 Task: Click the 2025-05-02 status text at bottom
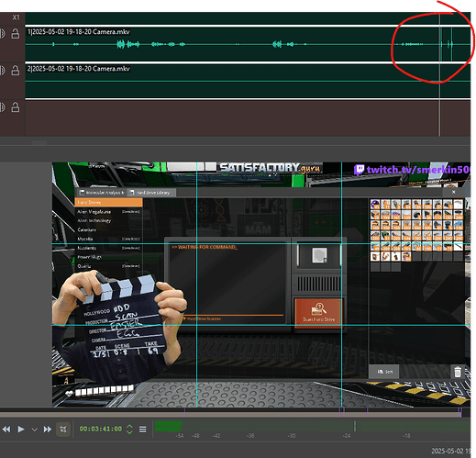tap(450, 451)
